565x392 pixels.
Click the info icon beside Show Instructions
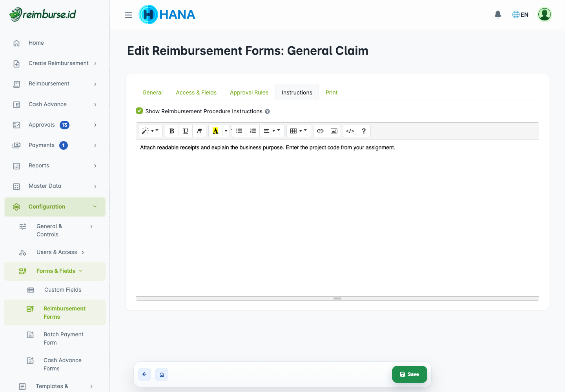click(x=267, y=111)
